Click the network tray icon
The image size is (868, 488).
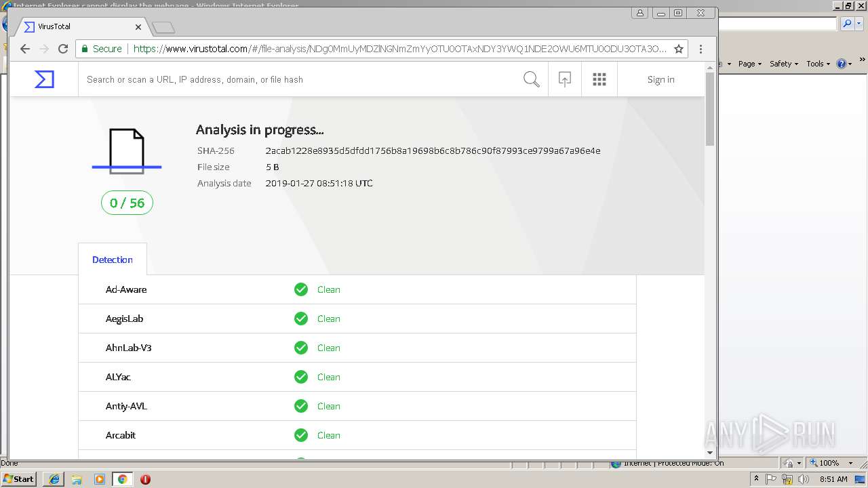[x=787, y=479]
